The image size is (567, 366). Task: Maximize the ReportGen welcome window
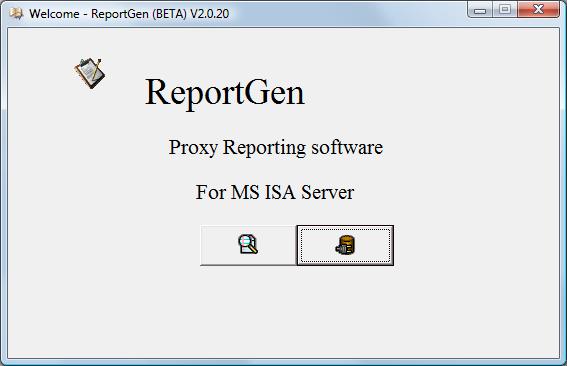pos(505,10)
